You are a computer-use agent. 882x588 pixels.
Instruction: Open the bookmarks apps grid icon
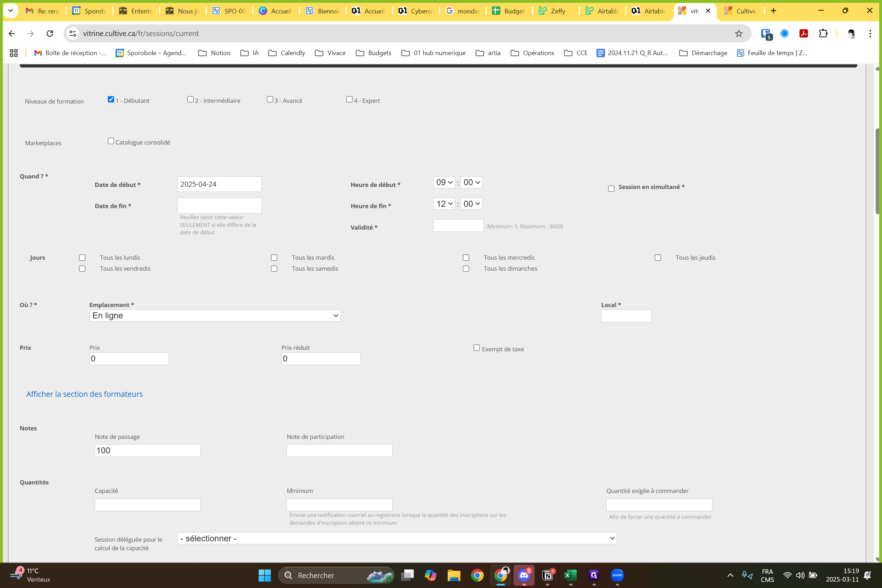click(x=14, y=53)
